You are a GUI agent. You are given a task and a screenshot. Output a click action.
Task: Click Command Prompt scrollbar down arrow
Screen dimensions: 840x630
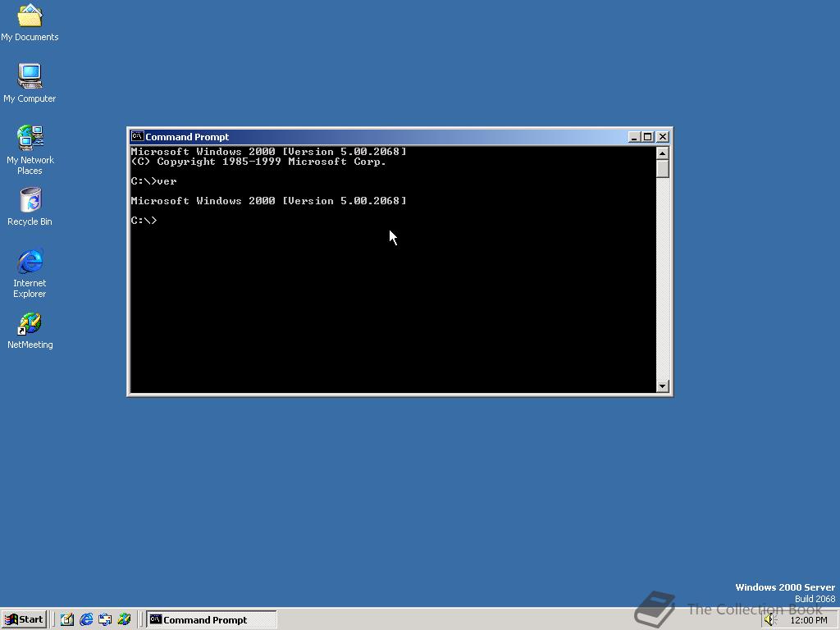[x=663, y=386]
